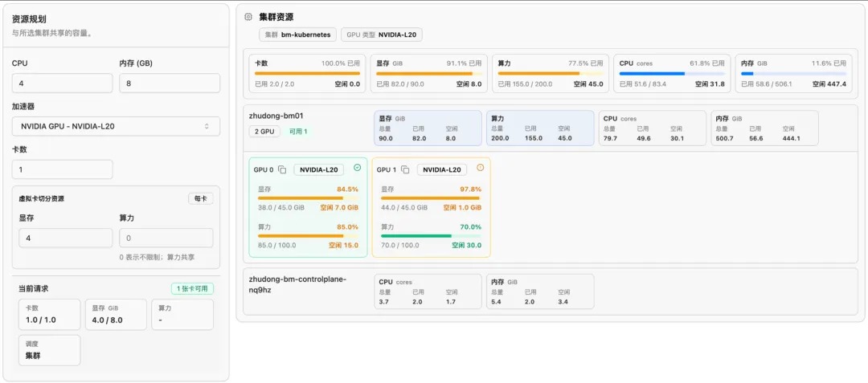
Task: Click the 显存 4.0 / 8.0 request card
Action: (116, 315)
